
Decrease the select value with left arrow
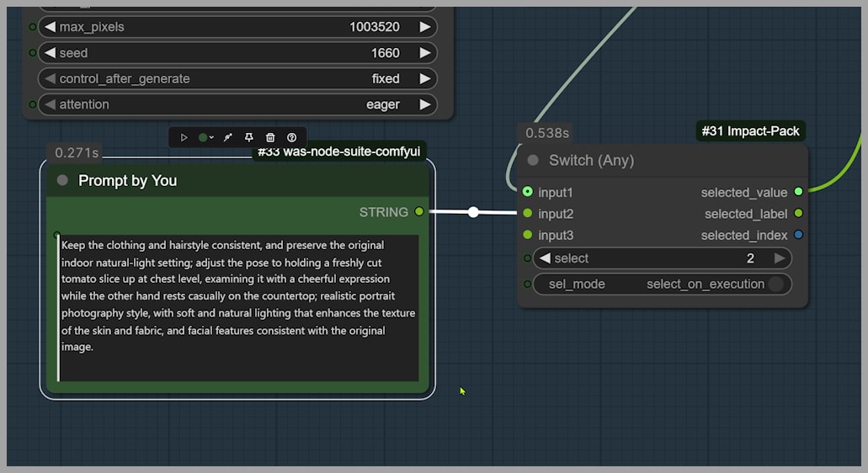pos(545,258)
